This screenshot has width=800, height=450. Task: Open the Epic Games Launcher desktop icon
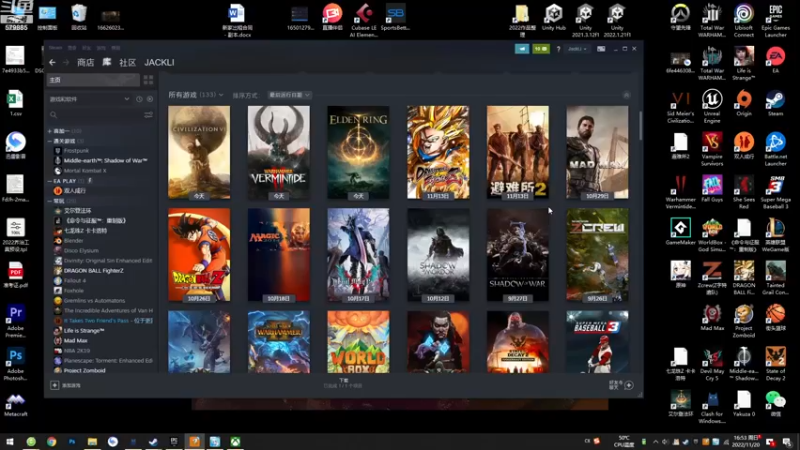(x=775, y=20)
